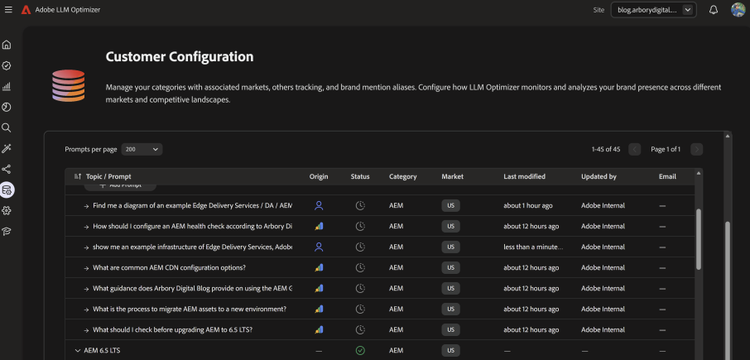Open the hamburger navigation menu
Screen dimensions: 750x360
[x=8, y=10]
